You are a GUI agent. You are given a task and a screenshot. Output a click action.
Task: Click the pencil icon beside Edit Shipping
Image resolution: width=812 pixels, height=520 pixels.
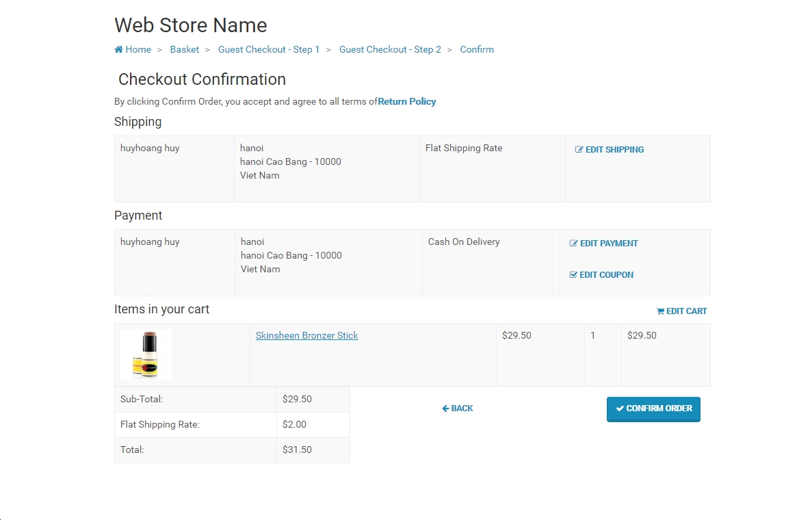click(x=579, y=150)
